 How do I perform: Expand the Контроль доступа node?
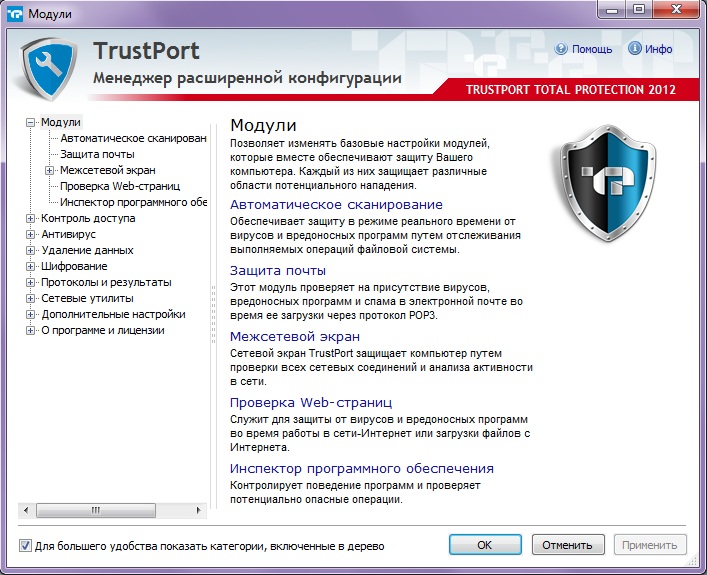pos(30,218)
